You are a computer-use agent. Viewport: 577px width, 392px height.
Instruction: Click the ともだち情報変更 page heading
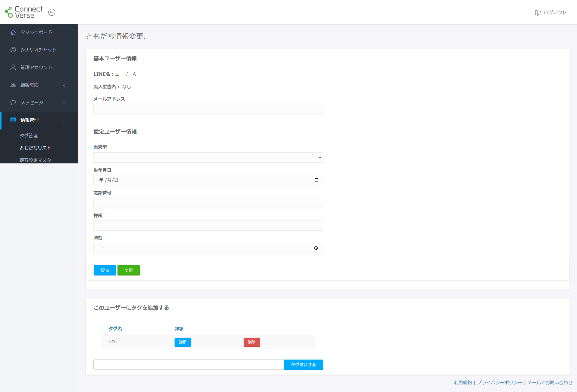[116, 36]
